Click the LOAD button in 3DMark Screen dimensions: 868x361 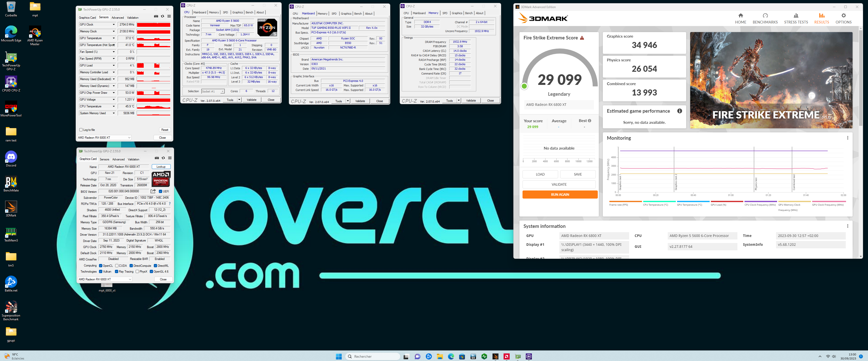point(540,174)
